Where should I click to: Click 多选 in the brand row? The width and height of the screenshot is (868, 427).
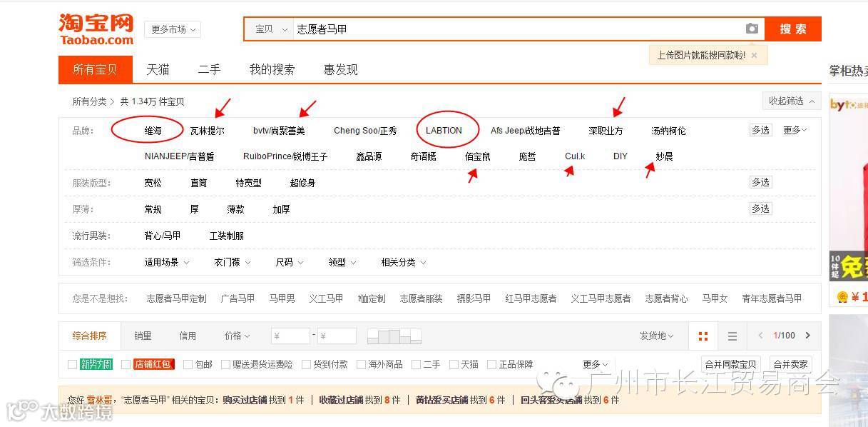(760, 131)
